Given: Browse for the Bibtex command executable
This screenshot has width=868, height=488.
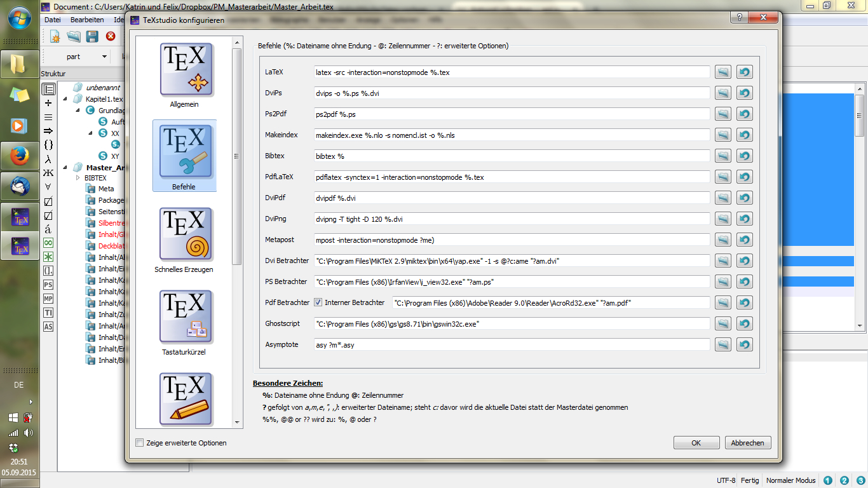Looking at the screenshot, I should coord(722,156).
